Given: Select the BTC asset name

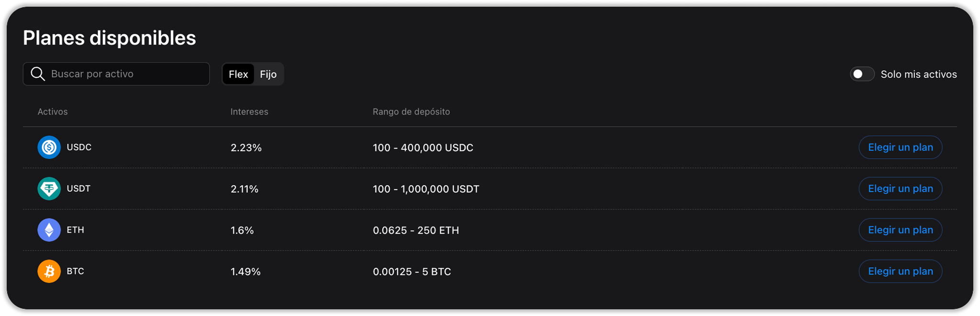Looking at the screenshot, I should click(x=75, y=271).
